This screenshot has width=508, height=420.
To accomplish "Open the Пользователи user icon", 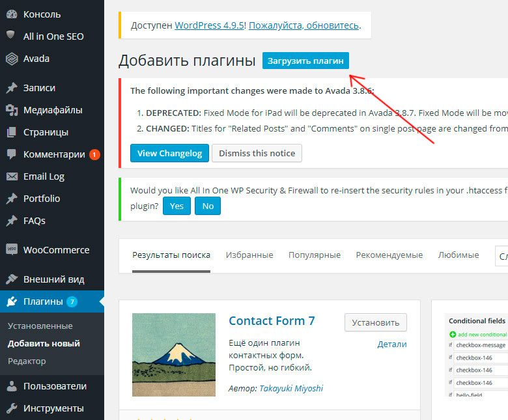I will coord(12,386).
